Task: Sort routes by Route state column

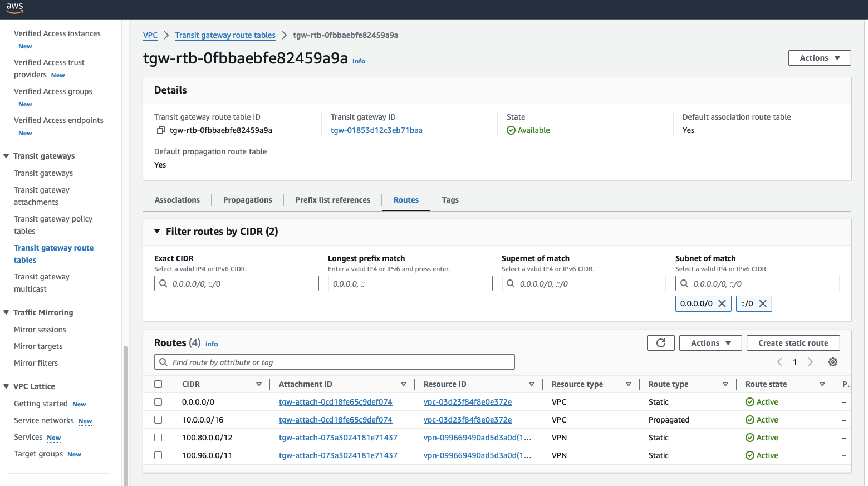Action: [x=822, y=384]
